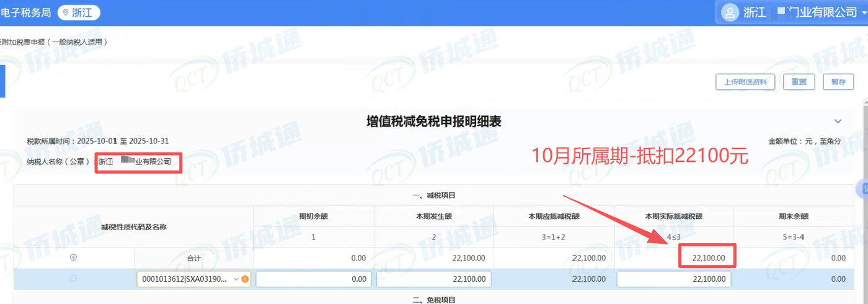Click code row 本期应抵减税额 value 22,100.00
Viewport: 868px width, 304px height.
click(x=589, y=279)
